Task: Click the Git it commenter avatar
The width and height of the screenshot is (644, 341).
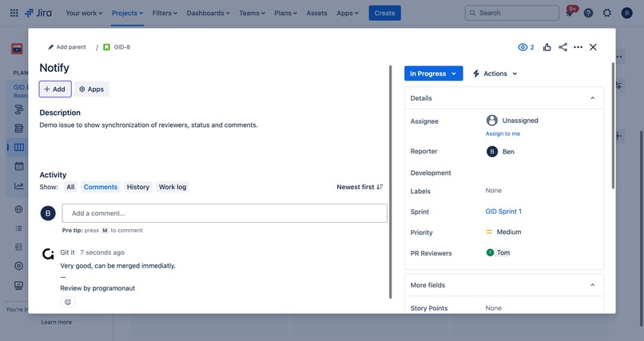Action: click(48, 254)
